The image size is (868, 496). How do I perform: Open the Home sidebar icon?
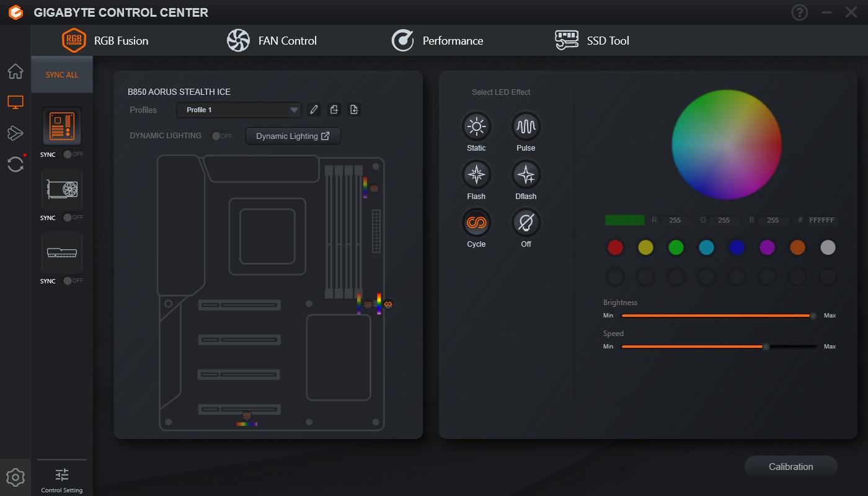(15, 71)
